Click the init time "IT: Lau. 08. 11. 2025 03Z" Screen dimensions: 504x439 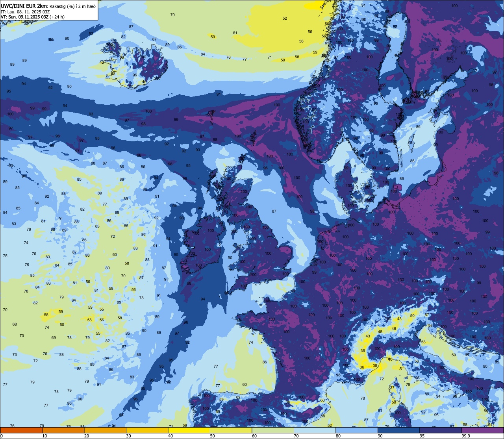pyautogui.click(x=25, y=11)
